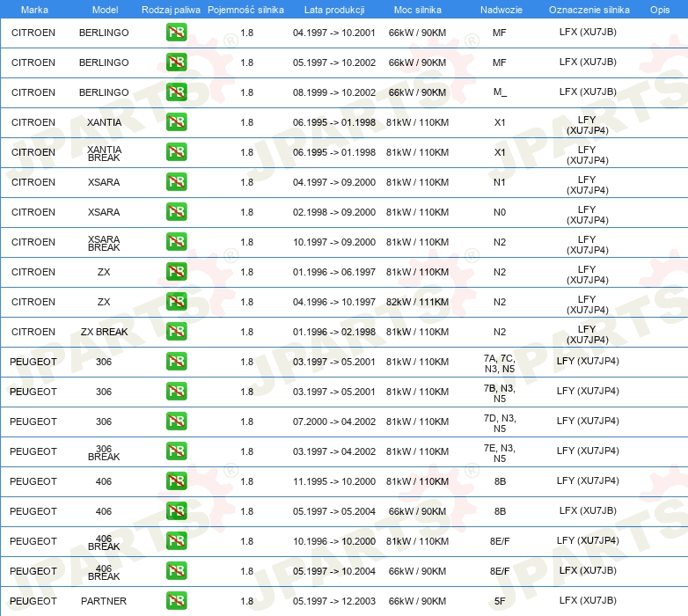Viewport: 688px width, 616px height.
Task: Click the Opis column header
Action: (x=660, y=10)
